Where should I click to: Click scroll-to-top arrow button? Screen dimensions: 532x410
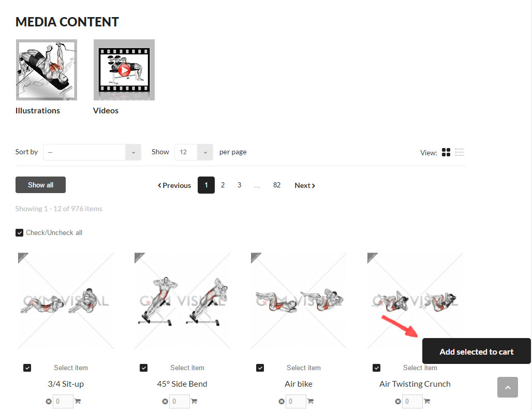pyautogui.click(x=508, y=387)
